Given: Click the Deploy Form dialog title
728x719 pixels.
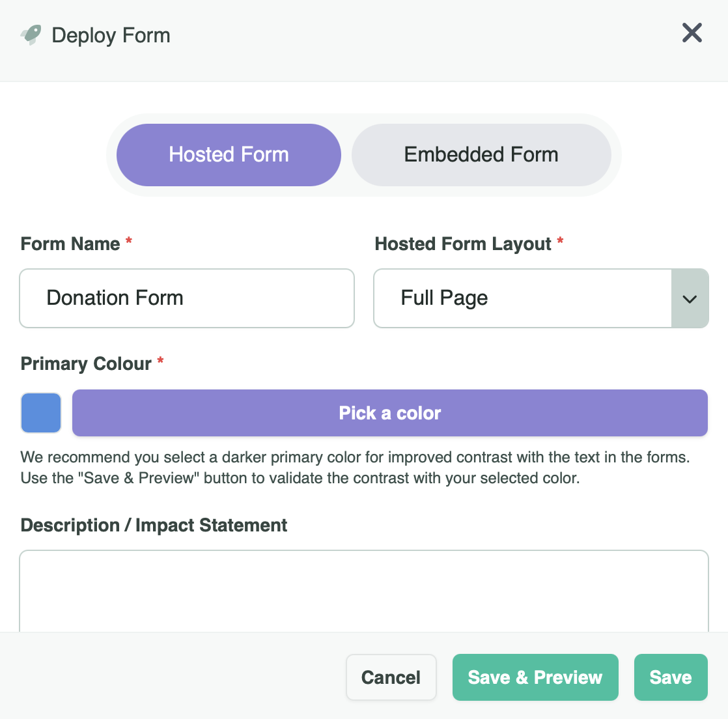Looking at the screenshot, I should click(111, 35).
